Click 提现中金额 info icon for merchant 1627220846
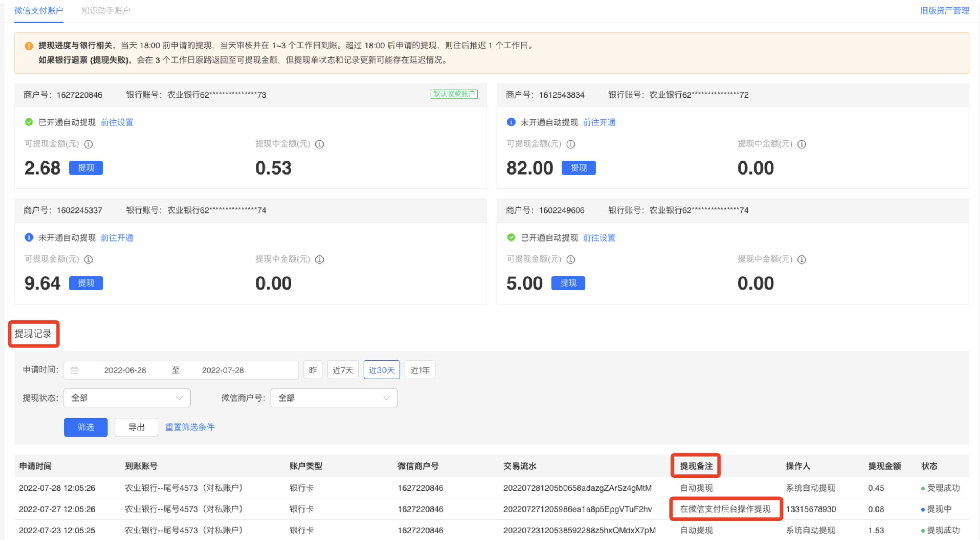This screenshot has height=540, width=980. [320, 144]
